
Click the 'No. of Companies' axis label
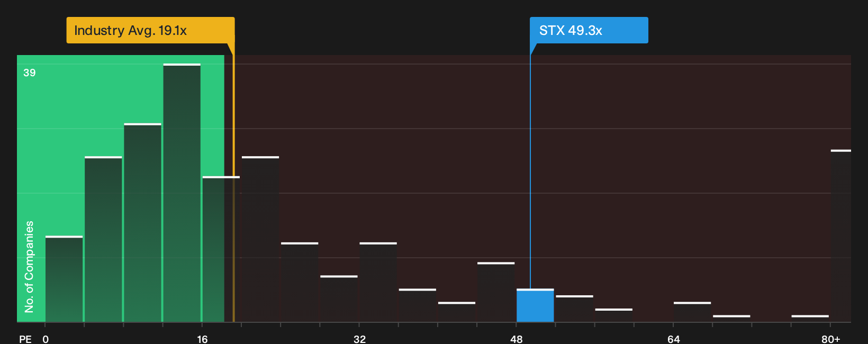click(x=29, y=267)
